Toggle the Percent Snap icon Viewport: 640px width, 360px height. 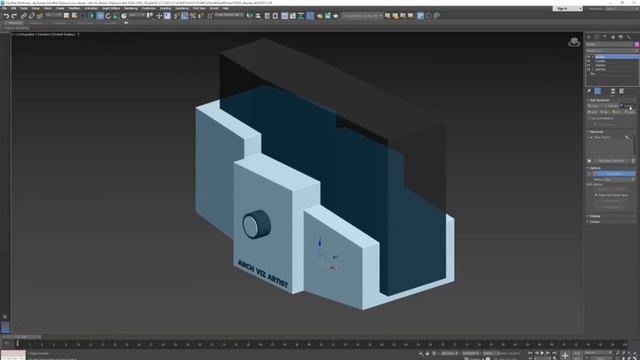[193, 16]
